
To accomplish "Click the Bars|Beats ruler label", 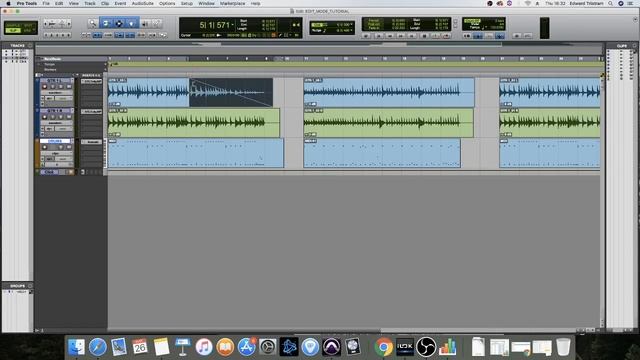I will click(52, 59).
